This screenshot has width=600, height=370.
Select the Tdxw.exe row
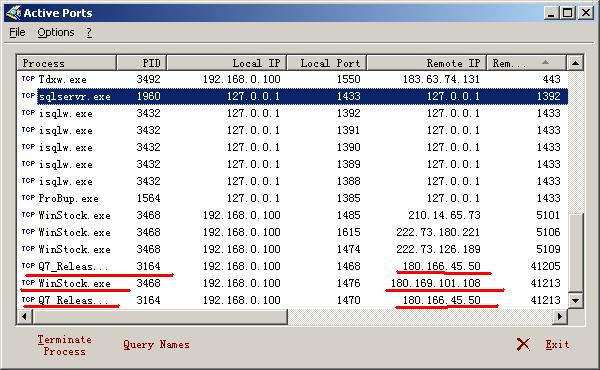click(292, 79)
